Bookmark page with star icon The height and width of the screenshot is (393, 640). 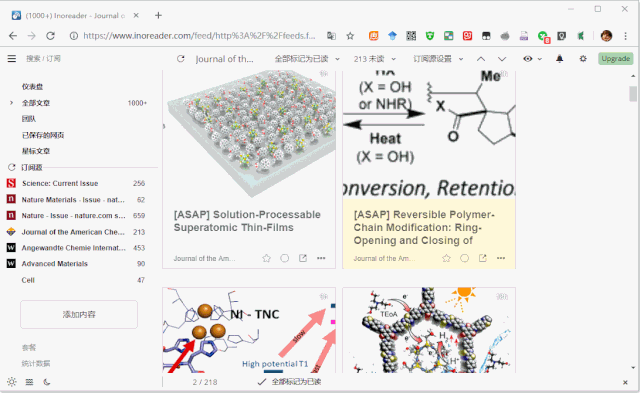click(x=350, y=36)
